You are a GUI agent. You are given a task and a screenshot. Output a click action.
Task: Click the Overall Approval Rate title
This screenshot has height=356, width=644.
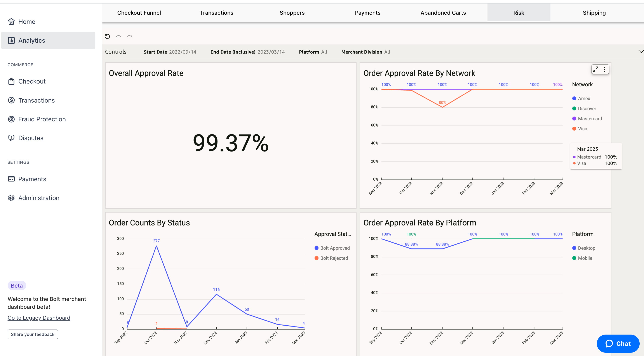pyautogui.click(x=146, y=73)
